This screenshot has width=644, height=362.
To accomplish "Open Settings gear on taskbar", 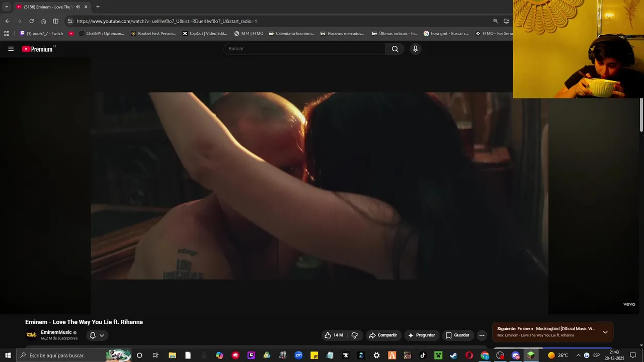I will point(376,355).
